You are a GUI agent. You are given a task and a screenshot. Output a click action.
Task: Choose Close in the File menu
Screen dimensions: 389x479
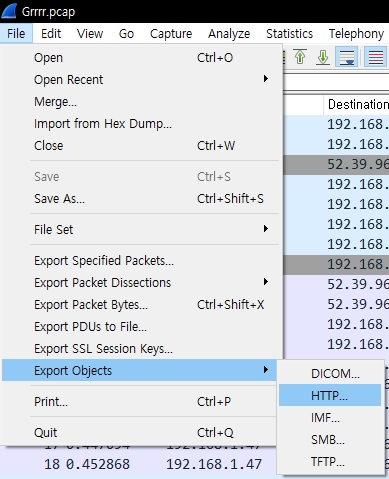tap(140, 146)
